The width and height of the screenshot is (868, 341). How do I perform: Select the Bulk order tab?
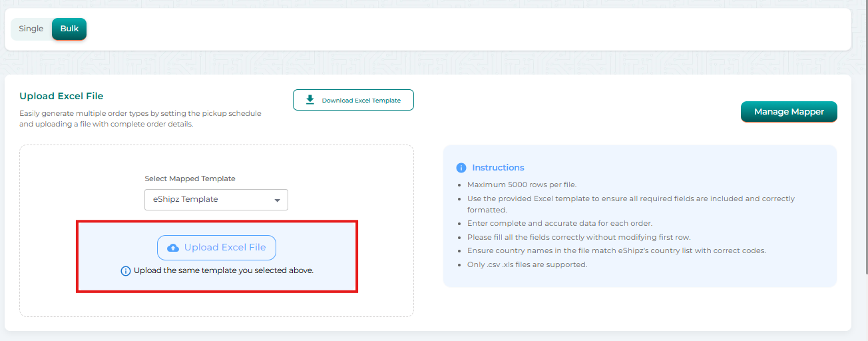(x=69, y=29)
